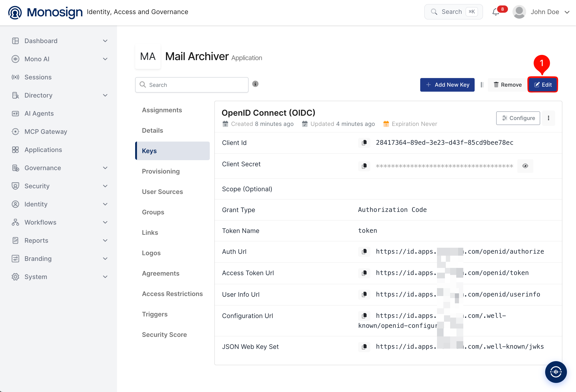Click the Add New Key button
Viewport: 576px width, 392px height.
[x=447, y=85]
